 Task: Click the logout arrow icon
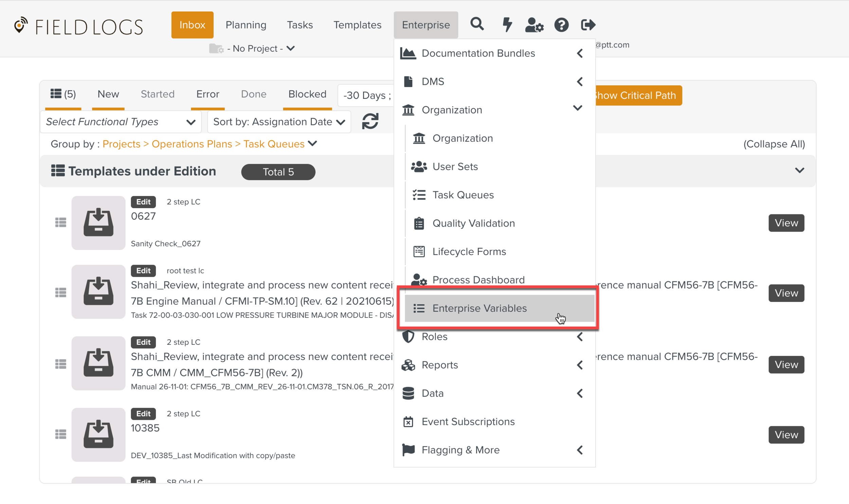588,25
